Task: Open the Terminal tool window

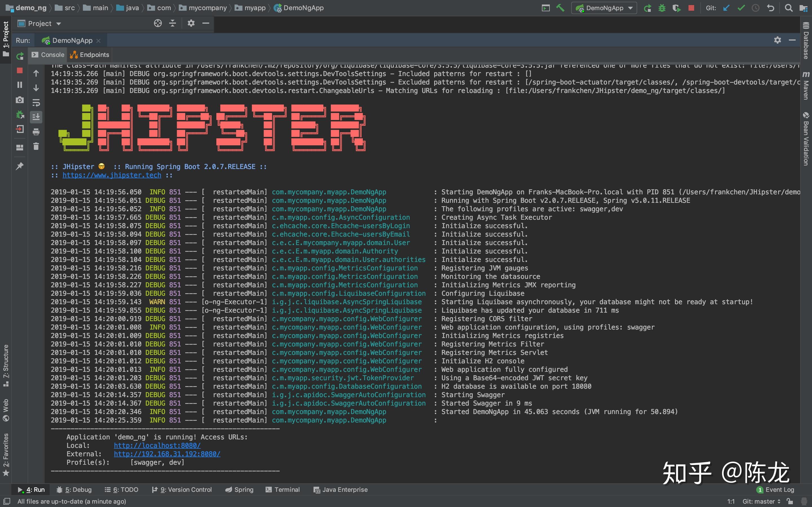Action: [x=283, y=490]
